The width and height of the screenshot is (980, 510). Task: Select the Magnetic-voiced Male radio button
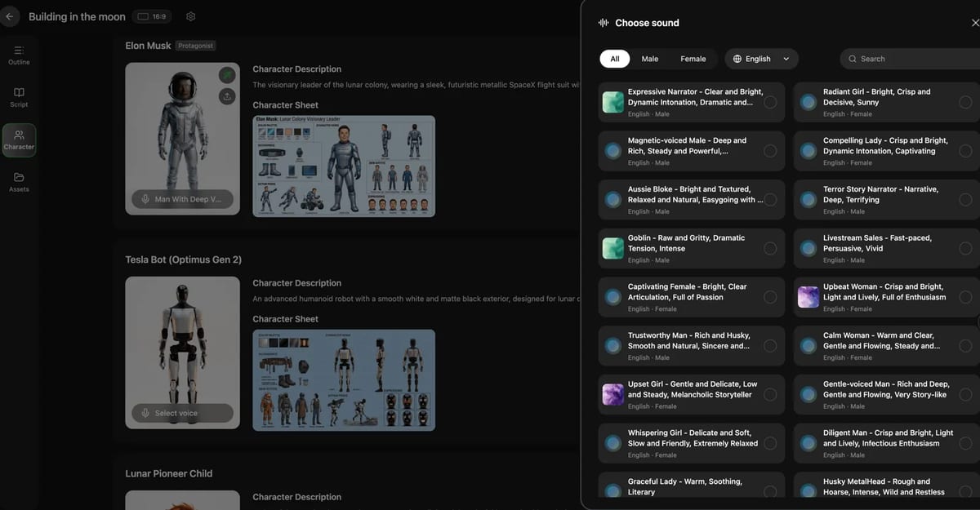coord(770,151)
